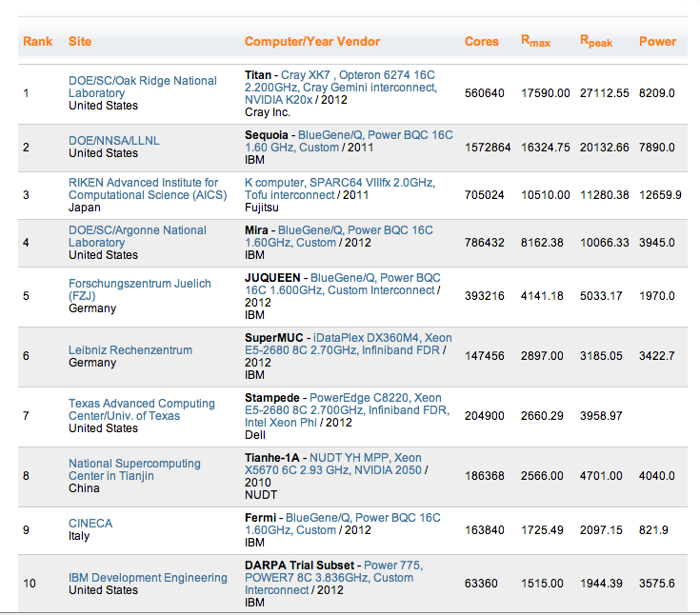700x615 pixels.
Task: Select Stampede's Rpeak value 3958.97
Action: click(601, 416)
